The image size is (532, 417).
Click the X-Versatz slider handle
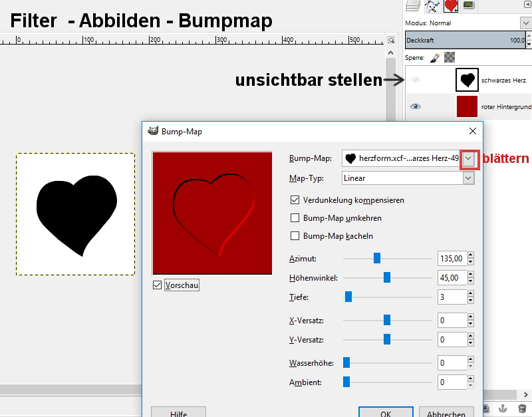pyautogui.click(x=387, y=320)
